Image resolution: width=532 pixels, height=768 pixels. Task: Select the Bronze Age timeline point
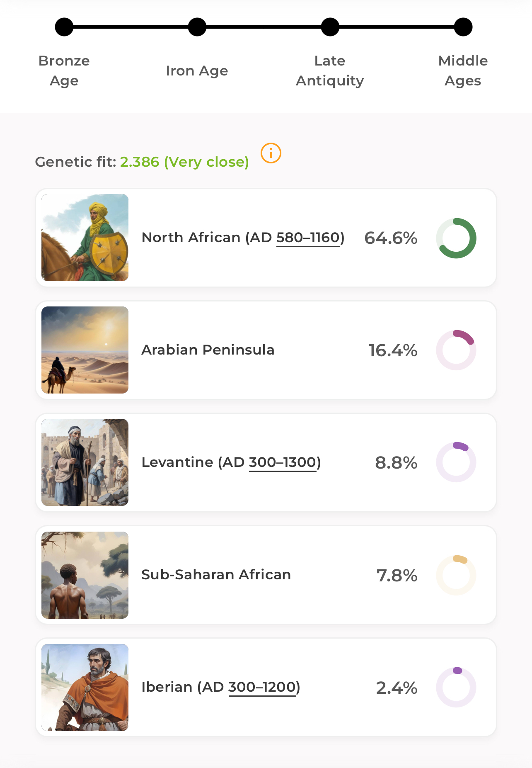[x=64, y=27]
